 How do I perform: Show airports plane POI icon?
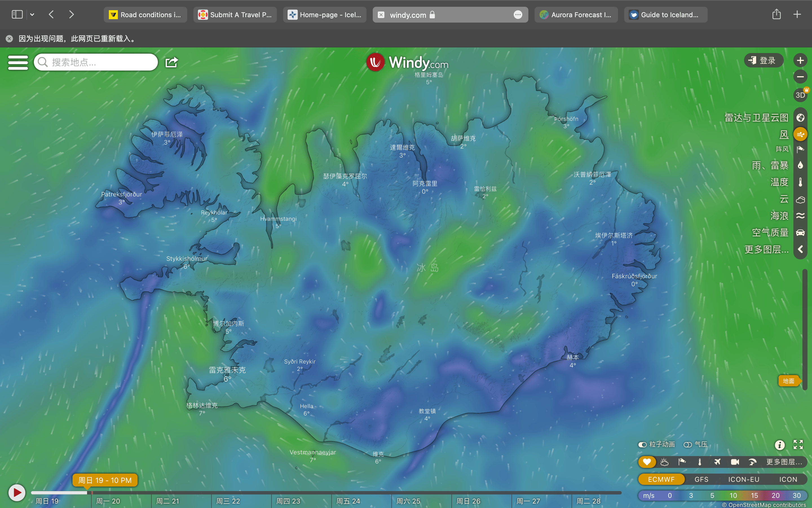[717, 462]
